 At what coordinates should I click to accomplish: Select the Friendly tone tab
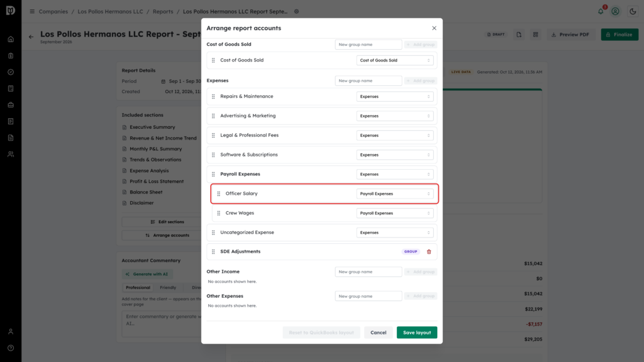(x=168, y=288)
